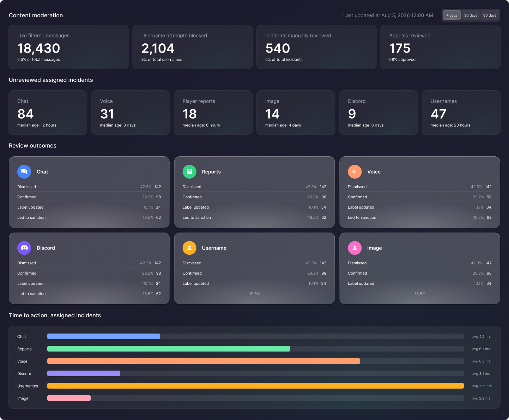Switch to the 90 days range
Image resolution: width=509 pixels, height=420 pixels.
490,15
